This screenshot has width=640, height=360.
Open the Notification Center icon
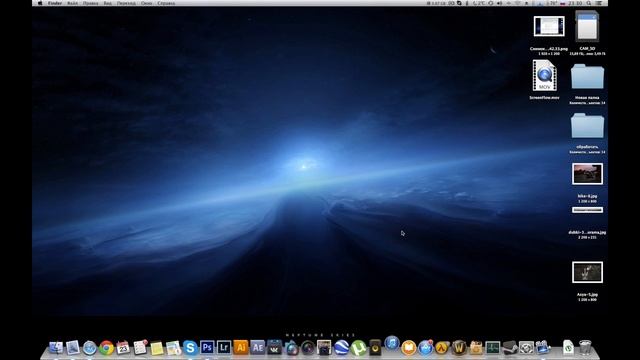tap(600, 3)
